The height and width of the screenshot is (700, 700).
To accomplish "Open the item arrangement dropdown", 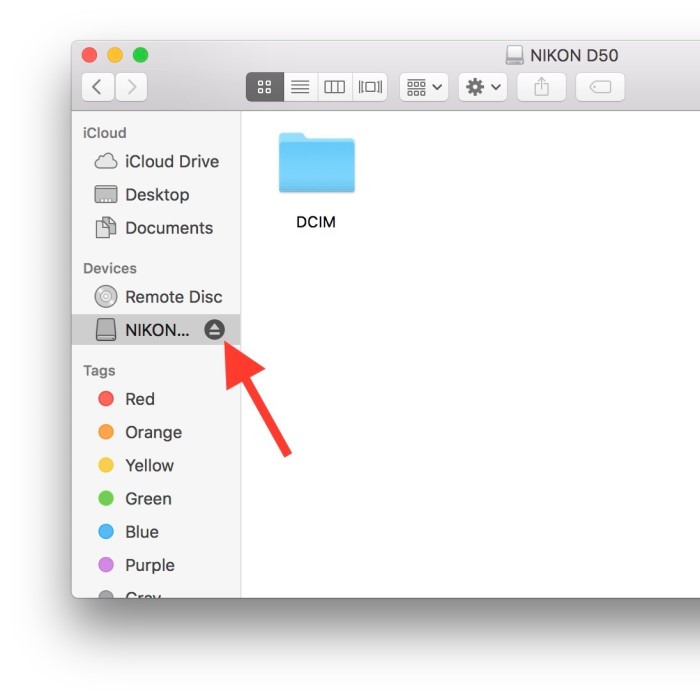I will click(x=424, y=87).
